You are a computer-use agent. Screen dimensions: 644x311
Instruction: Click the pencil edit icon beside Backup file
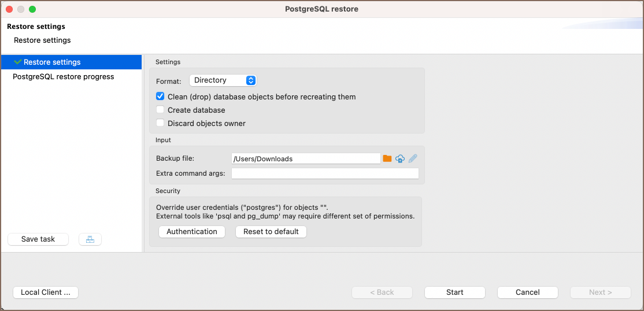[413, 158]
